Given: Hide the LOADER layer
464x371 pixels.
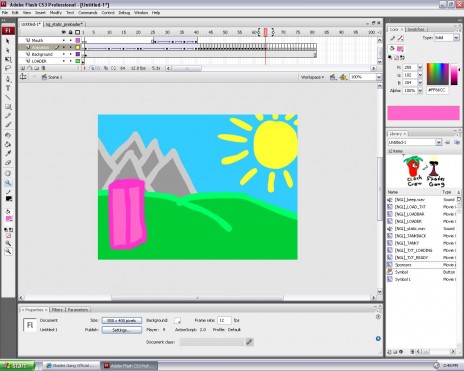Looking at the screenshot, I should pyautogui.click(x=64, y=61).
